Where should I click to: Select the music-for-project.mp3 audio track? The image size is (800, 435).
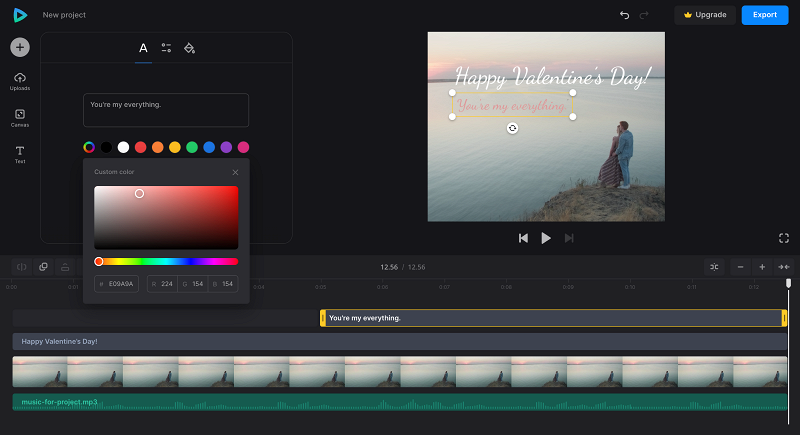(x=399, y=402)
